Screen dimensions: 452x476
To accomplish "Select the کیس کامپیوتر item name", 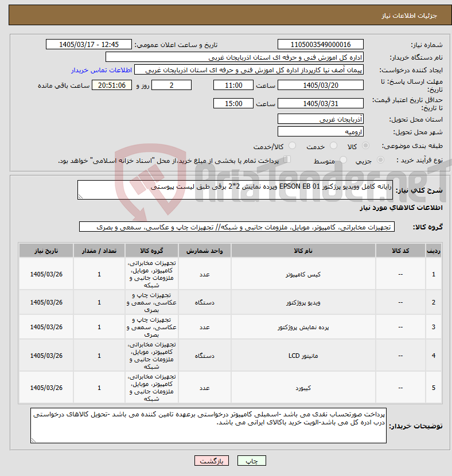I will pos(303,275).
